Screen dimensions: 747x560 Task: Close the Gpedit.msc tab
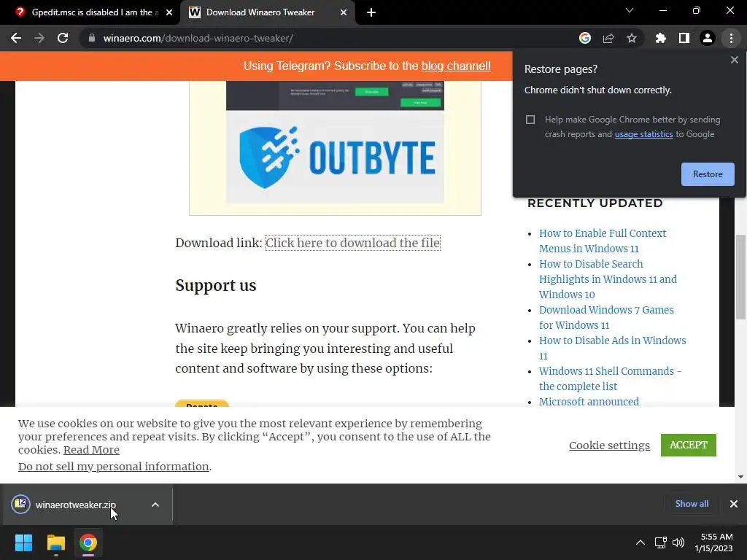coord(169,13)
